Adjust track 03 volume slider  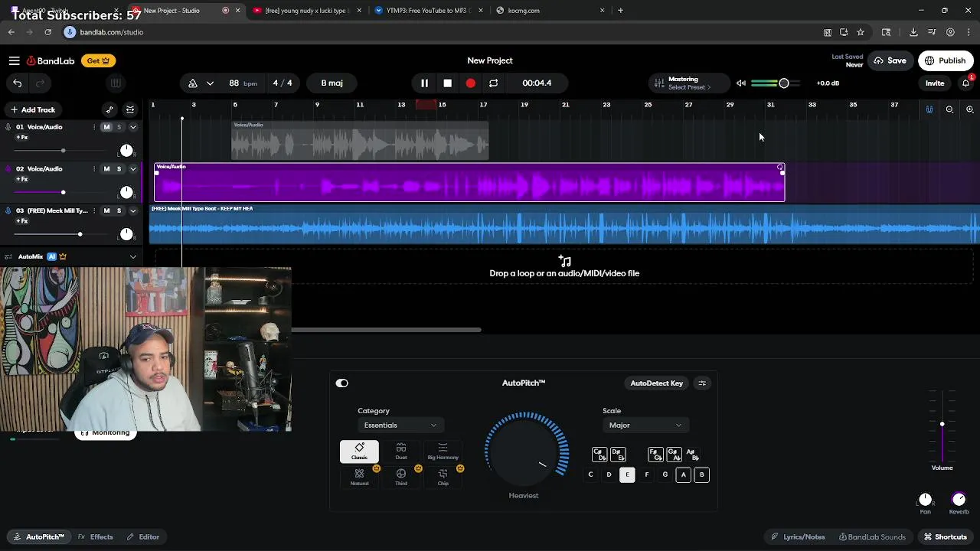click(x=80, y=234)
